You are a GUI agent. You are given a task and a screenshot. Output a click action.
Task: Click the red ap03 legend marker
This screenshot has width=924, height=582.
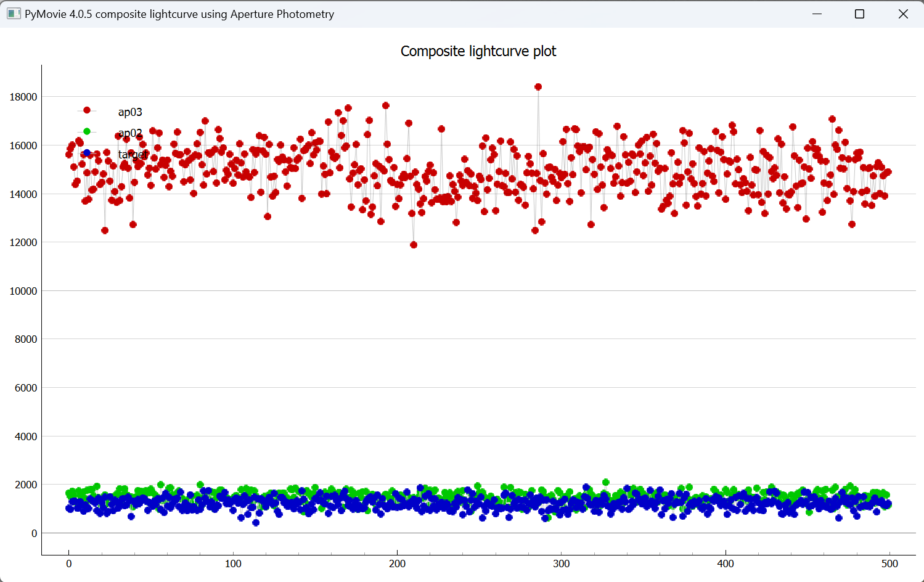pos(87,110)
